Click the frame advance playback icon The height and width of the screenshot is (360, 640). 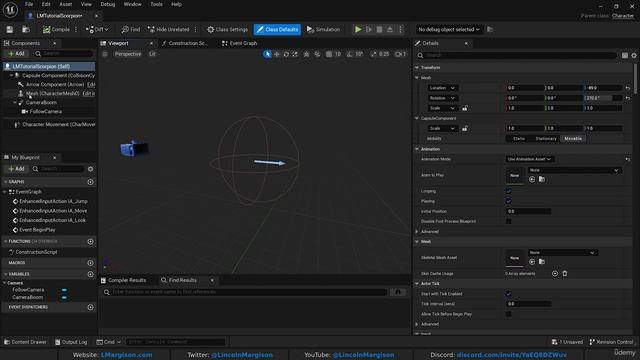pyautogui.click(x=369, y=29)
